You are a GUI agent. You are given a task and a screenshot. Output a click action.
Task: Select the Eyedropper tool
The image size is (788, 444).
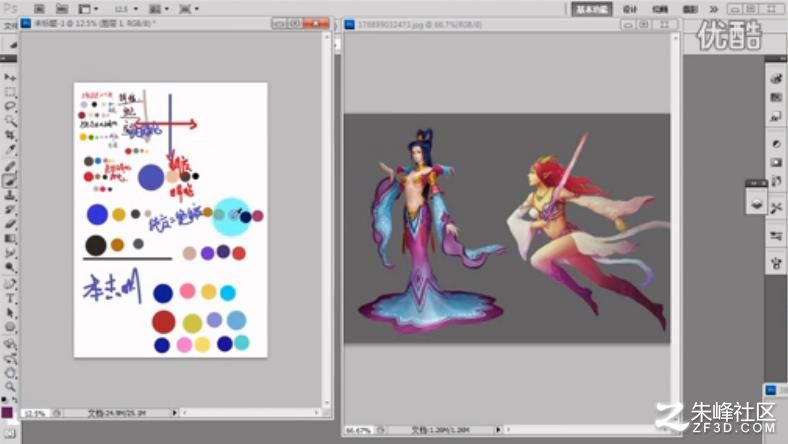10,150
